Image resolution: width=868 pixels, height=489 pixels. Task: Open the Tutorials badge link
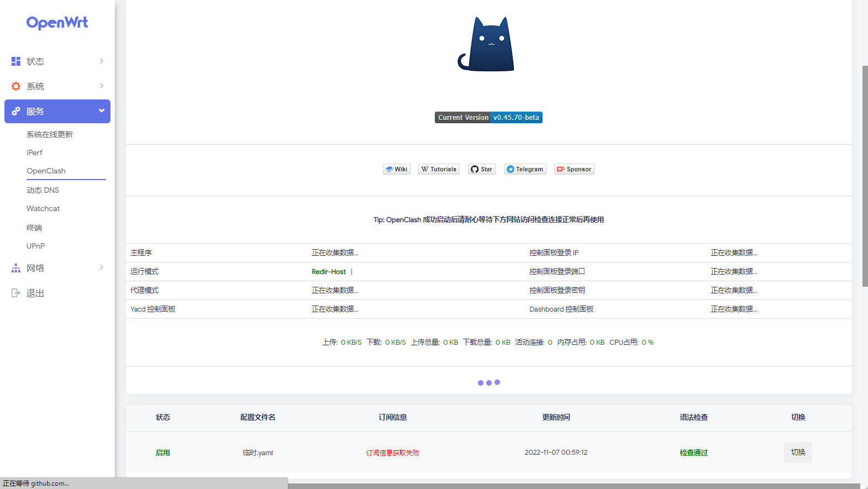pyautogui.click(x=439, y=169)
